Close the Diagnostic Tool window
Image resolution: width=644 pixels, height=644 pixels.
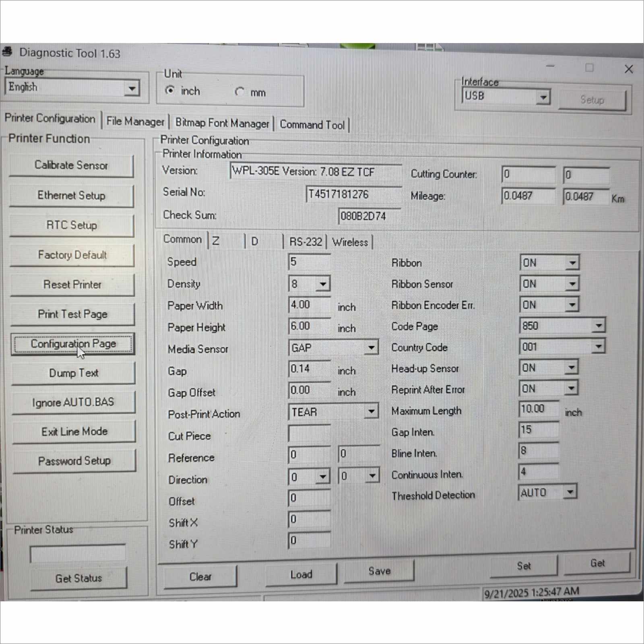click(628, 69)
